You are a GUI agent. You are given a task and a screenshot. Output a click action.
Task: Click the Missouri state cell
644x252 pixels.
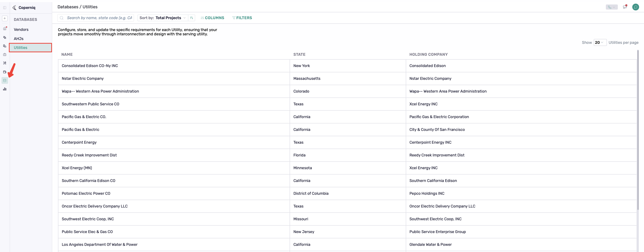(x=348, y=219)
